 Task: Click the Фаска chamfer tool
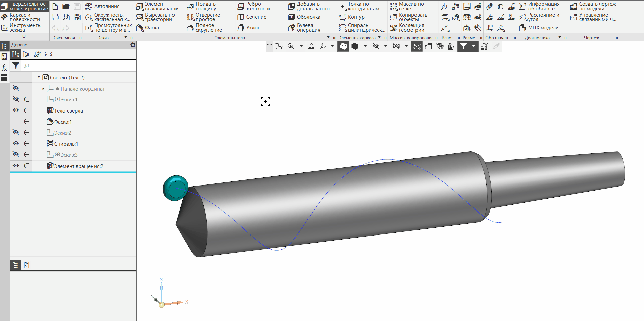click(x=148, y=28)
